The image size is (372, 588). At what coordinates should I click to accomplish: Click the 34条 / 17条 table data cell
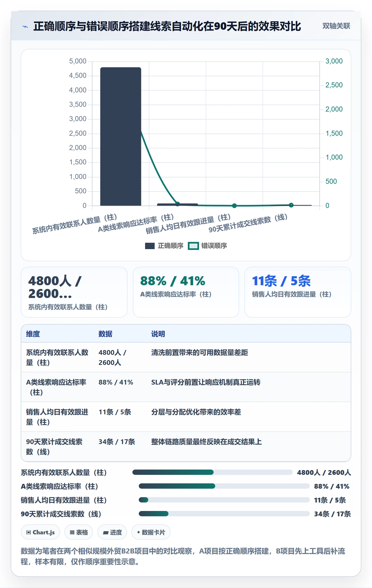tap(117, 442)
